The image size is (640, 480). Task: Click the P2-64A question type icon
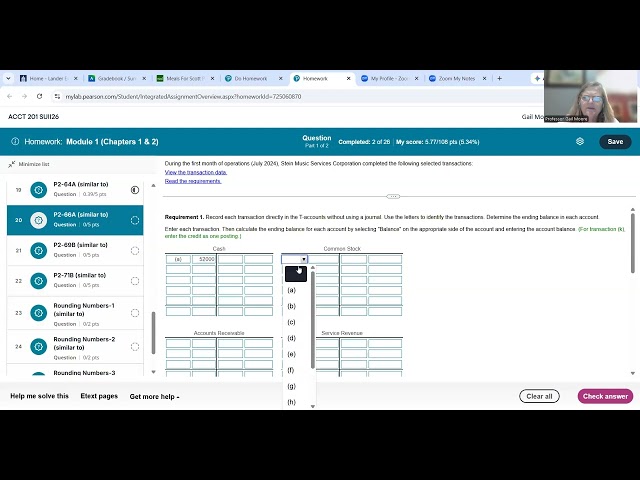[x=39, y=190]
